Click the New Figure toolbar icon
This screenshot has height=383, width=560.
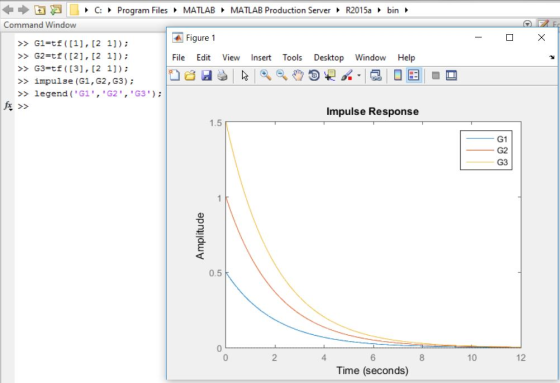coord(174,75)
